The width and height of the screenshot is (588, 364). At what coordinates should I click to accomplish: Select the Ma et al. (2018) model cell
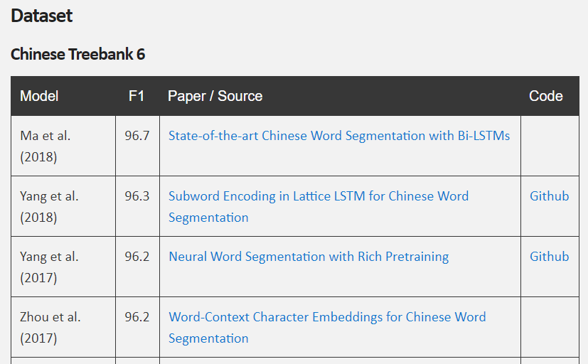(x=46, y=146)
